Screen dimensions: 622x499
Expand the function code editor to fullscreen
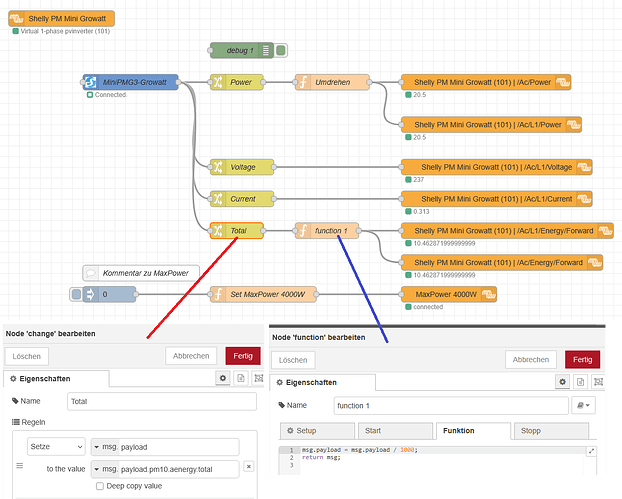591,451
